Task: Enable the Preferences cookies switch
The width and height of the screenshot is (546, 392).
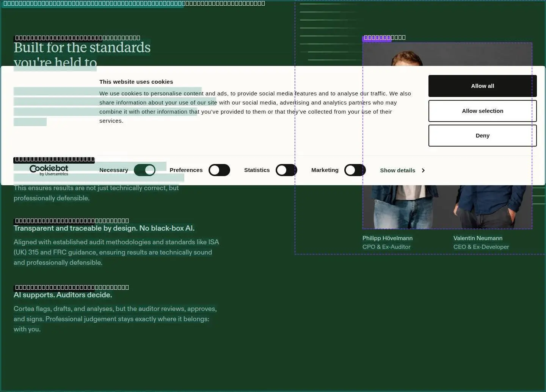Action: [220, 170]
